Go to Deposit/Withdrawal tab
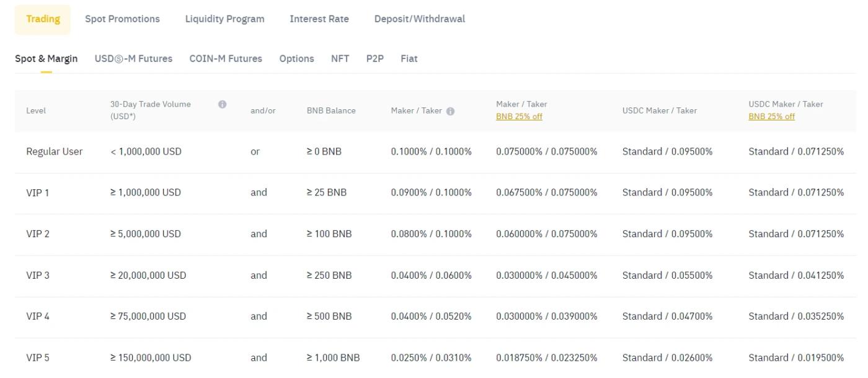Screen dimensions: 868x378 point(419,19)
